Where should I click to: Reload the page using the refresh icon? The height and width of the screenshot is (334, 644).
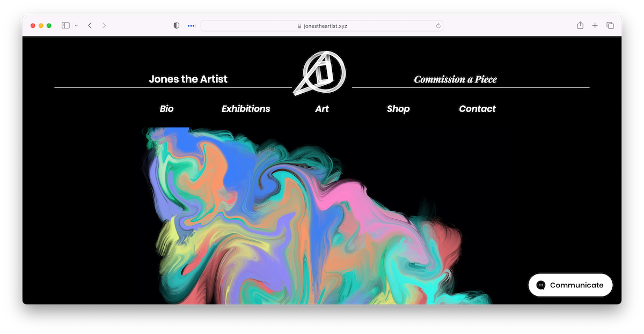pos(438,26)
